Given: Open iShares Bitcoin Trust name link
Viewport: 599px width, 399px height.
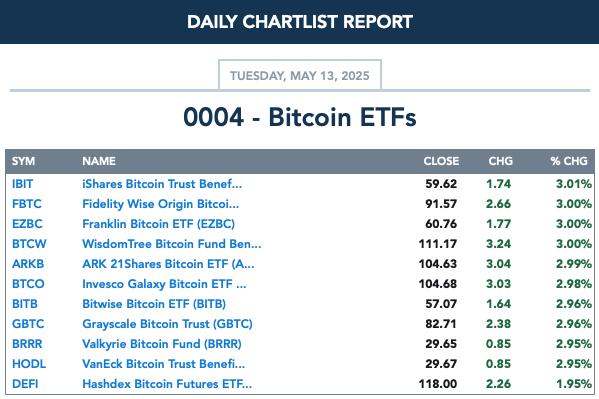Looking at the screenshot, I should click(162, 184).
